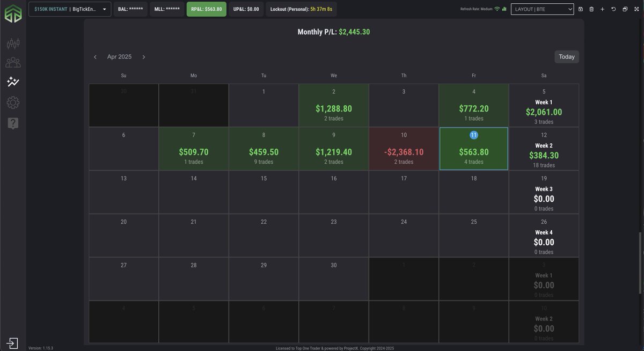Open the LAYOUT | BTE dropdown

point(542,9)
